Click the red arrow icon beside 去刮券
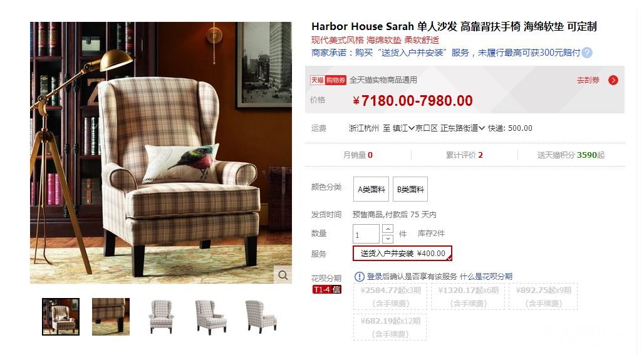Image resolution: width=644 pixels, height=355 pixels. [613, 80]
